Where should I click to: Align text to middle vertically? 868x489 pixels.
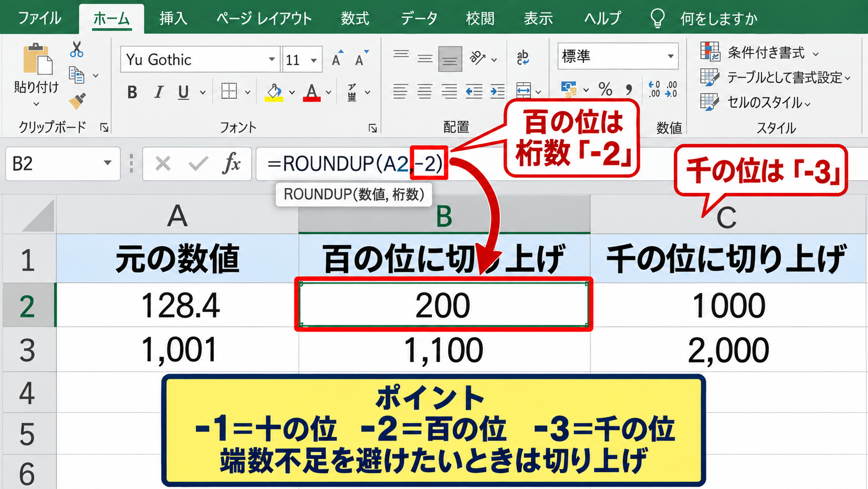(x=425, y=59)
